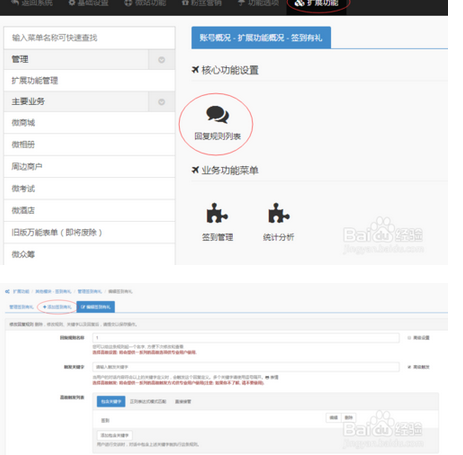
Task: Open 扩展功能管理 in the sidebar
Action: [89, 81]
